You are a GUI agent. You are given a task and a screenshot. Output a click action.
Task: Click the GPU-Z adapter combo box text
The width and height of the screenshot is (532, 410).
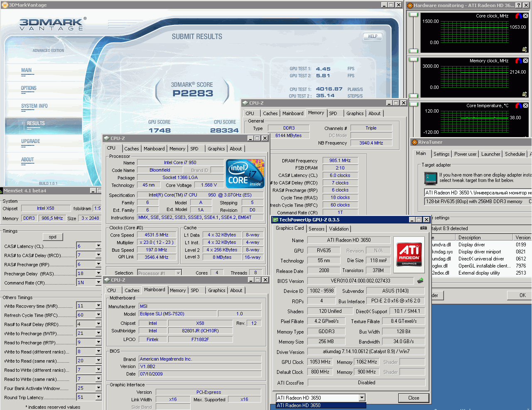pyautogui.click(x=317, y=398)
